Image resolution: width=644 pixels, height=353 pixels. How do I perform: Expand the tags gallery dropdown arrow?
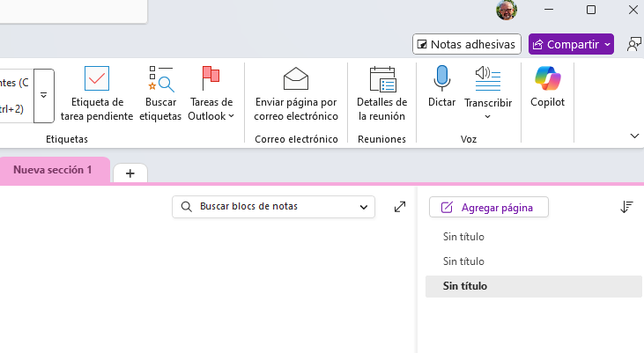(43, 96)
